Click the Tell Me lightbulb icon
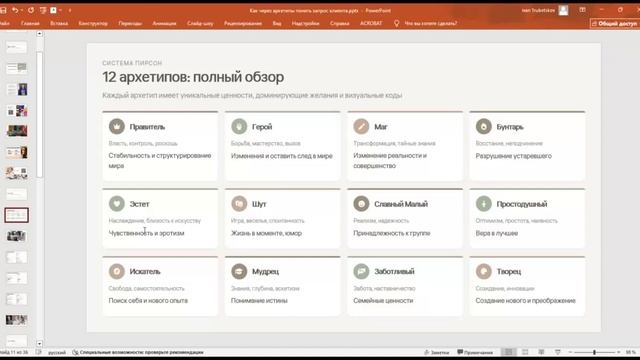The image size is (640, 360). click(396, 23)
